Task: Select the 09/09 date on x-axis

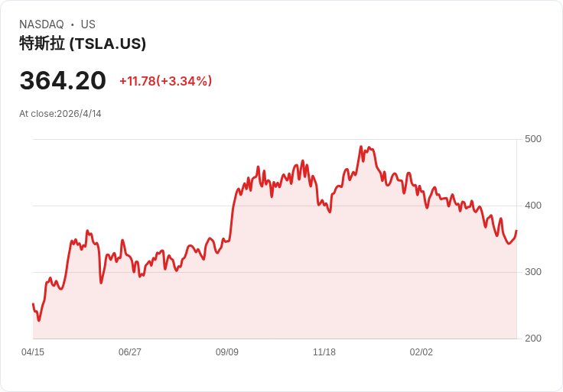Action: click(227, 352)
